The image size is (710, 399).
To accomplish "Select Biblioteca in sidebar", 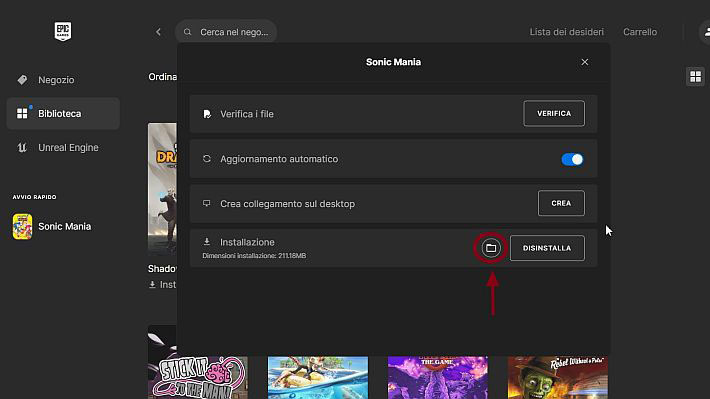I will point(63,113).
